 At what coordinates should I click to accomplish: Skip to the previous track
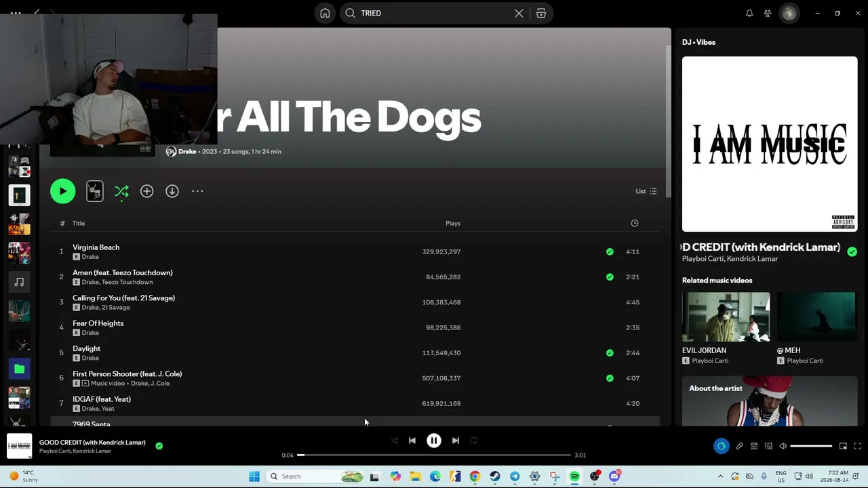[412, 441]
